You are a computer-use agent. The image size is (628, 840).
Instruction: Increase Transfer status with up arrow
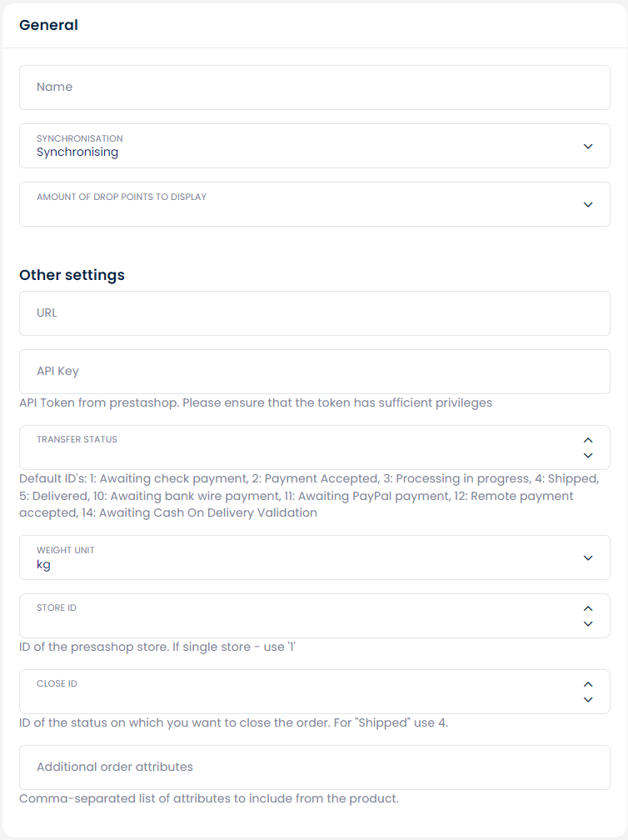pyautogui.click(x=588, y=440)
